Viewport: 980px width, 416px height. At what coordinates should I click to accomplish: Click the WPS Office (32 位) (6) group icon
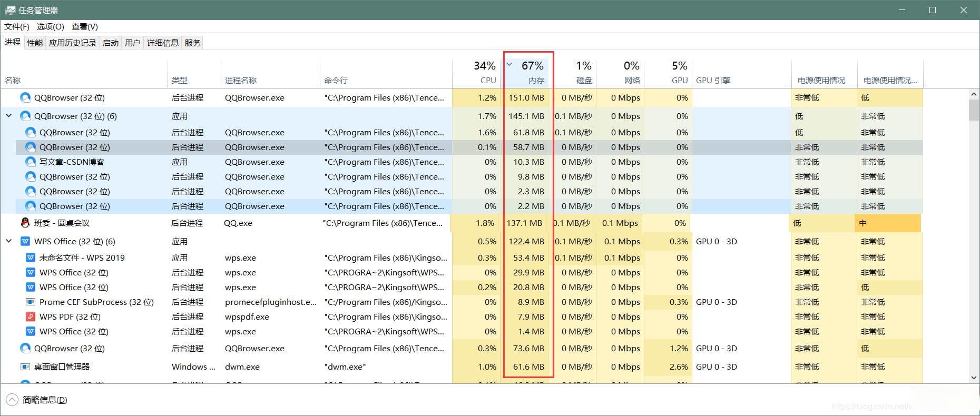click(x=25, y=241)
